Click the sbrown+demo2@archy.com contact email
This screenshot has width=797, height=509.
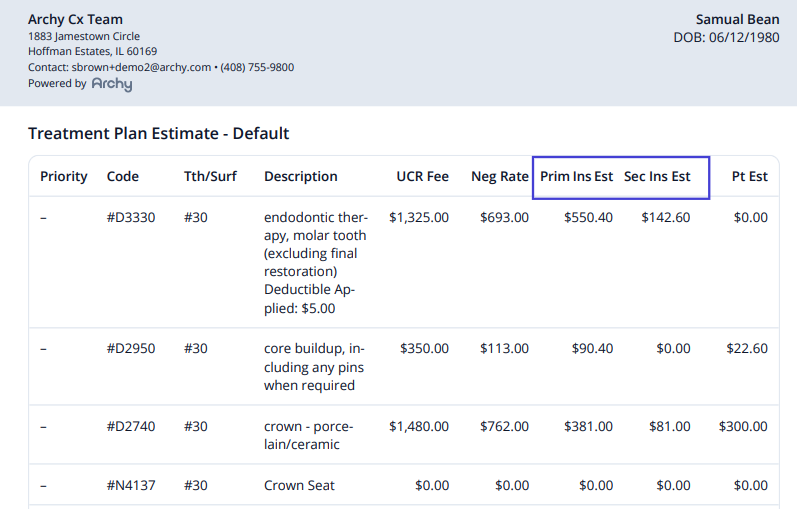tap(141, 67)
